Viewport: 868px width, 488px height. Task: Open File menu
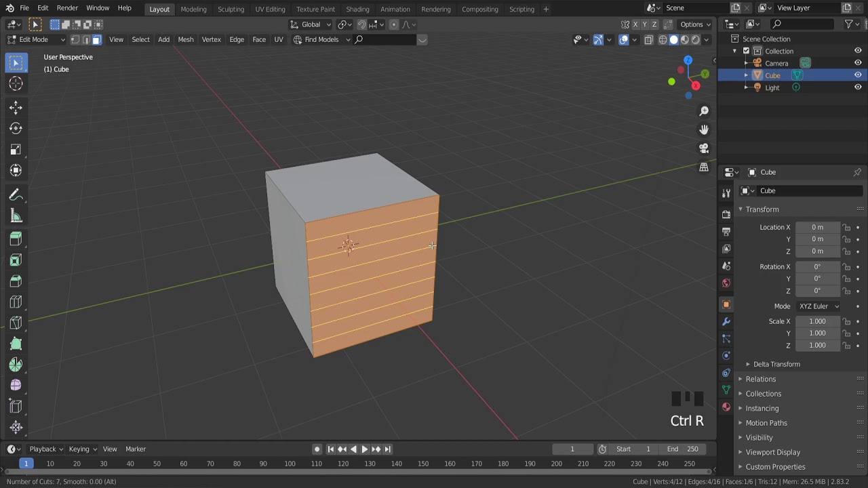click(x=24, y=8)
